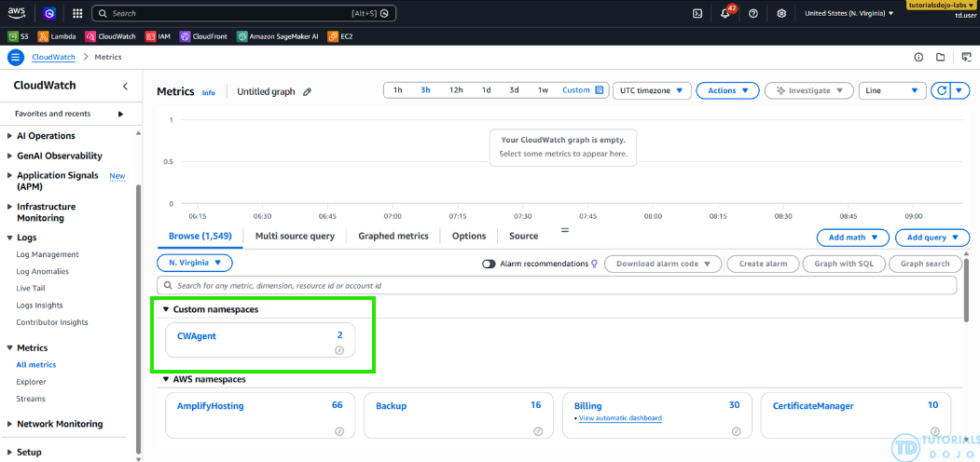Image resolution: width=980 pixels, height=462 pixels.
Task: Click the Billing card compass icon
Action: click(x=737, y=430)
